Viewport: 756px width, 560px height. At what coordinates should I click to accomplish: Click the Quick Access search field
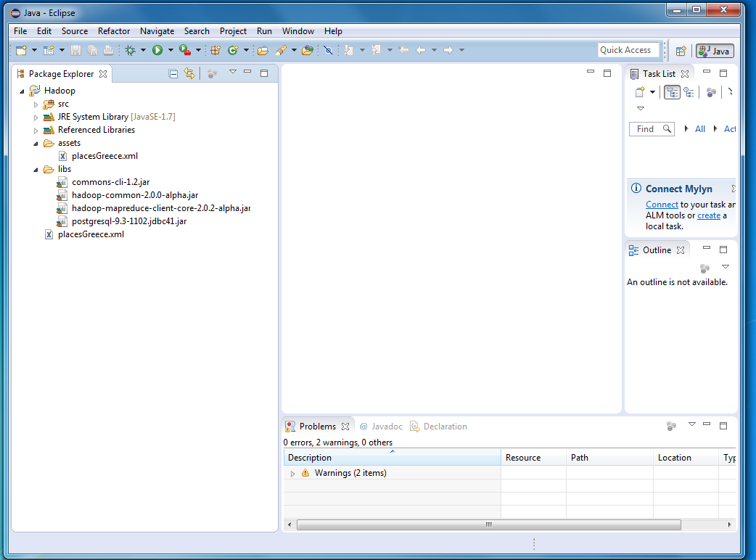point(628,50)
